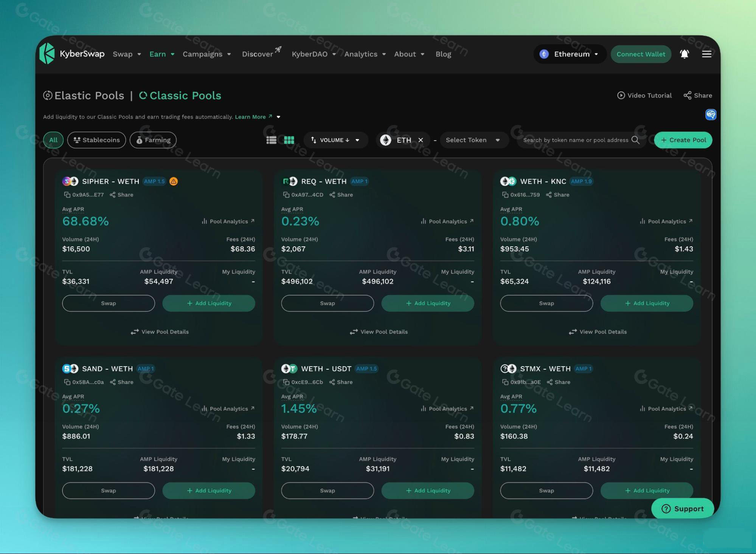View Pool Details for REQ - WETH
756x554 pixels.
coord(379,332)
